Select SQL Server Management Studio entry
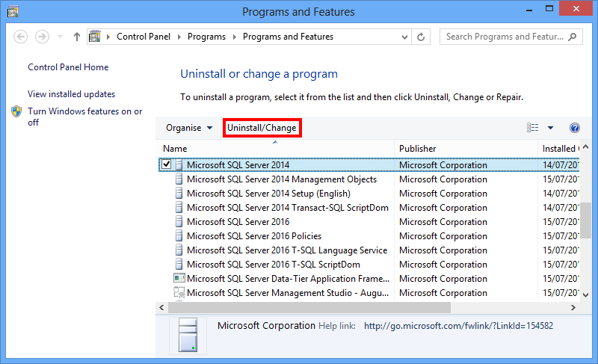 point(288,293)
